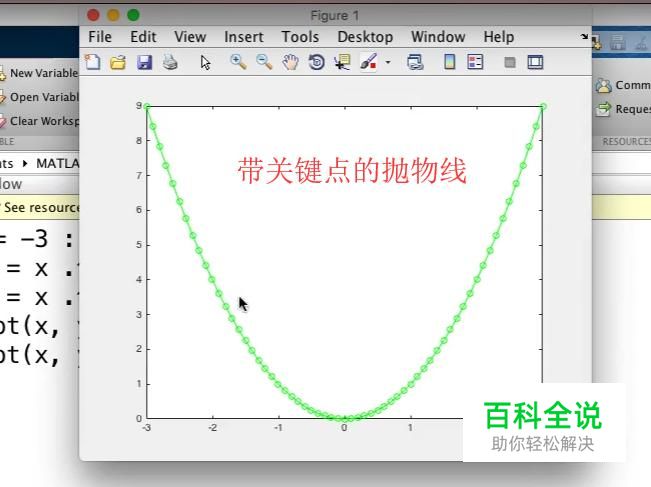Activate the Zoom Out magnifier tool
The width and height of the screenshot is (651, 487).
point(264,62)
